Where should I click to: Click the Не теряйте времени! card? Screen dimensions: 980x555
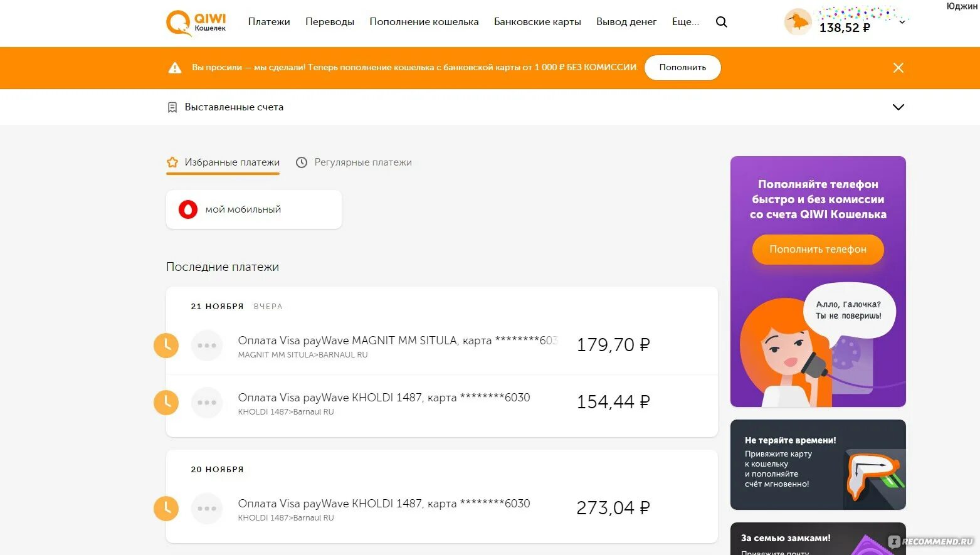[818, 465]
